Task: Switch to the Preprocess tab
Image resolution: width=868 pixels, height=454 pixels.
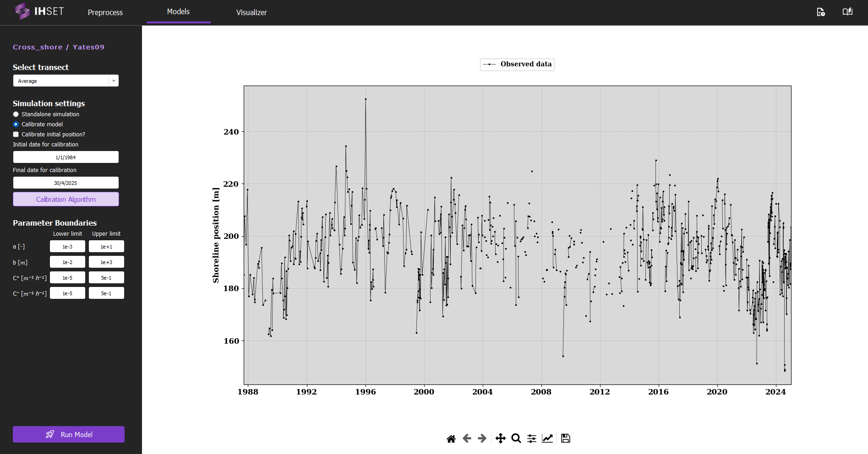Action: click(104, 12)
